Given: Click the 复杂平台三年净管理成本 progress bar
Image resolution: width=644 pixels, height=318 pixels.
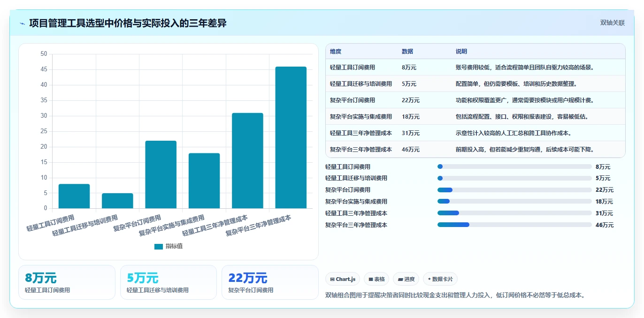Looking at the screenshot, I should pyautogui.click(x=514, y=225).
